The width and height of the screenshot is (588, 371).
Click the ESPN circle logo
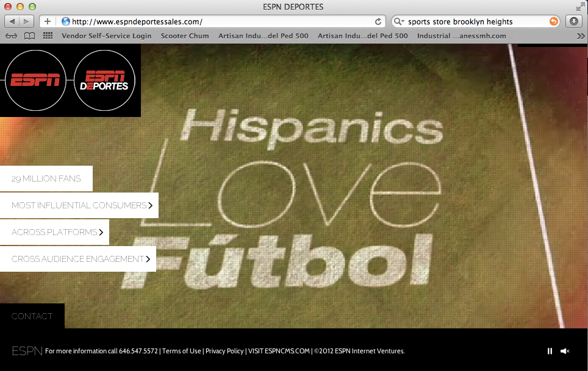click(35, 80)
